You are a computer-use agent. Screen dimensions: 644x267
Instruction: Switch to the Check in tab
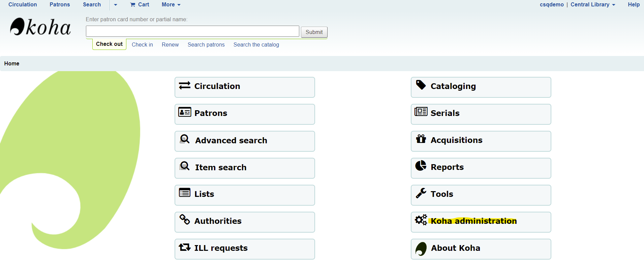(x=142, y=44)
